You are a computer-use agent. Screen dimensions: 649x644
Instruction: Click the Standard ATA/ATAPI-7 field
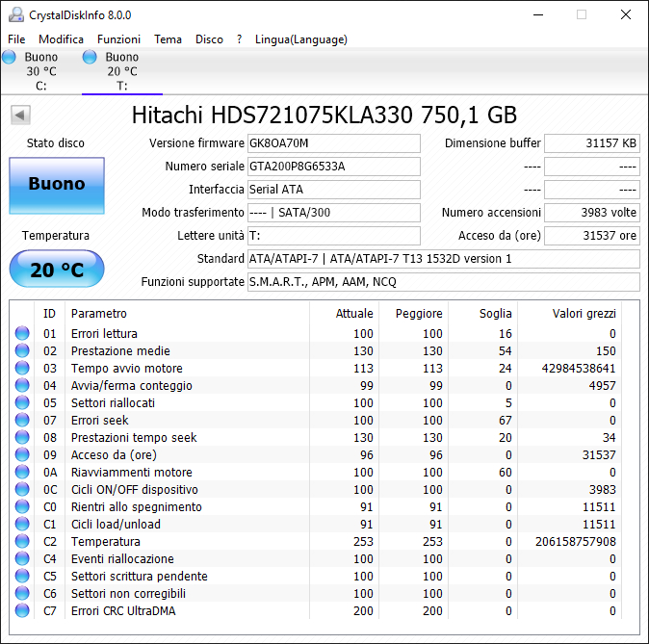tap(444, 259)
